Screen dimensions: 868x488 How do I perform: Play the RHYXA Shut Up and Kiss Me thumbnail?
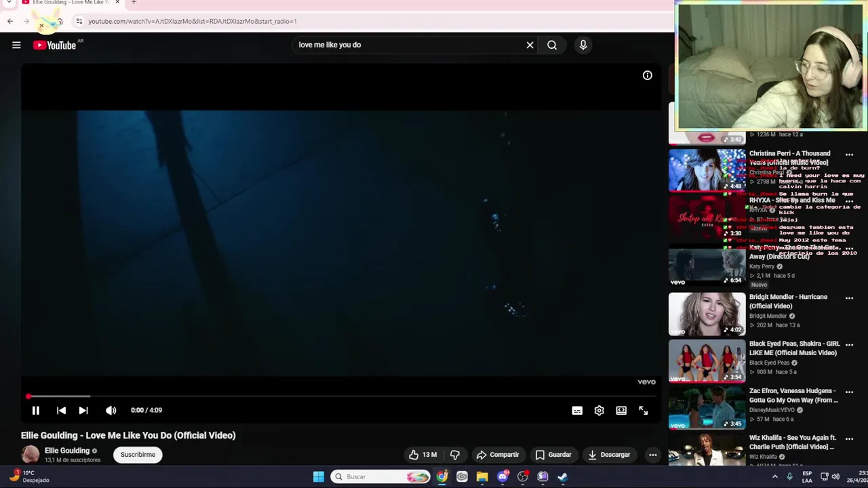(x=707, y=217)
